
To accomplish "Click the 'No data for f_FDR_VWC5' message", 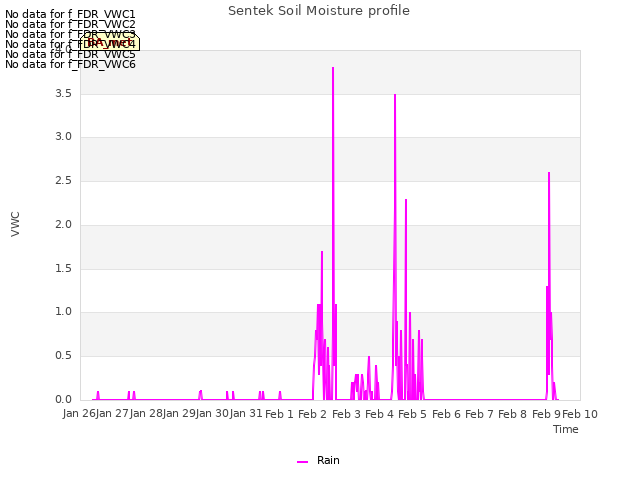I will (70, 54).
